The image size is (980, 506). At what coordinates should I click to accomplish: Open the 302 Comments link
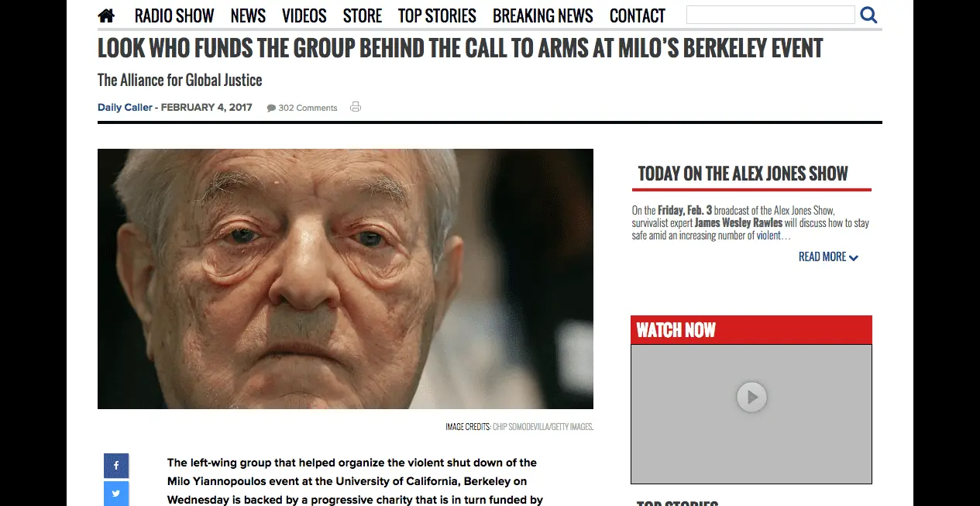(308, 108)
